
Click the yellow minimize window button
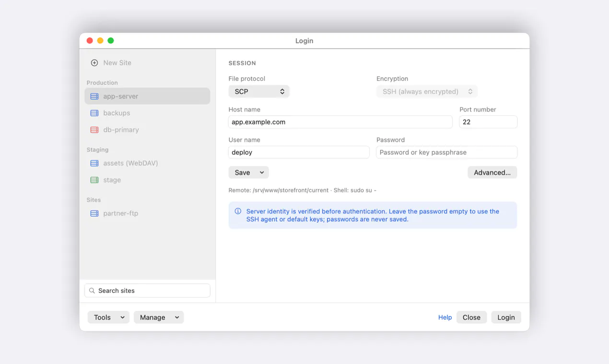click(100, 41)
